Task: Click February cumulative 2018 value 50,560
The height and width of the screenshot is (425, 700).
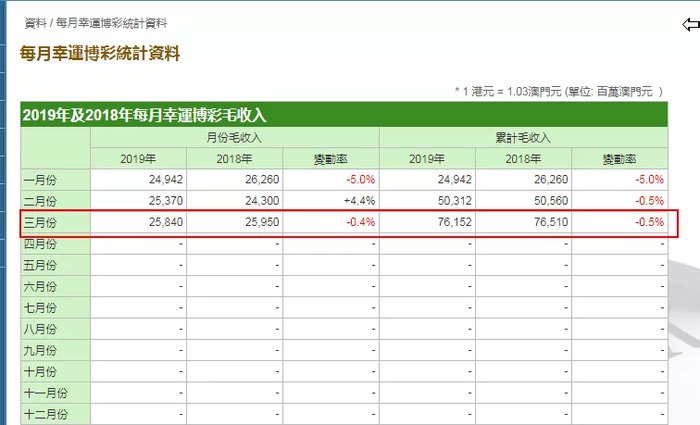Action: pos(551,201)
